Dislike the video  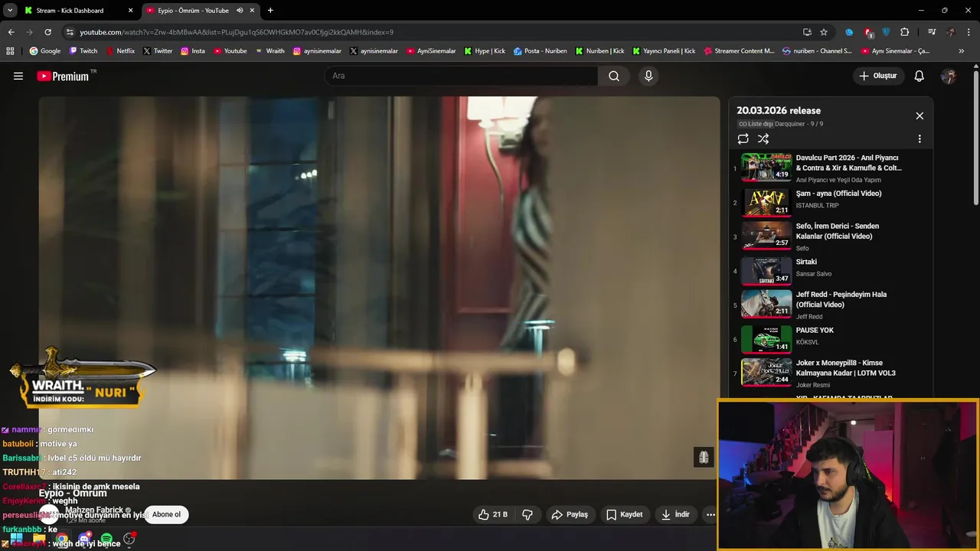(x=528, y=514)
